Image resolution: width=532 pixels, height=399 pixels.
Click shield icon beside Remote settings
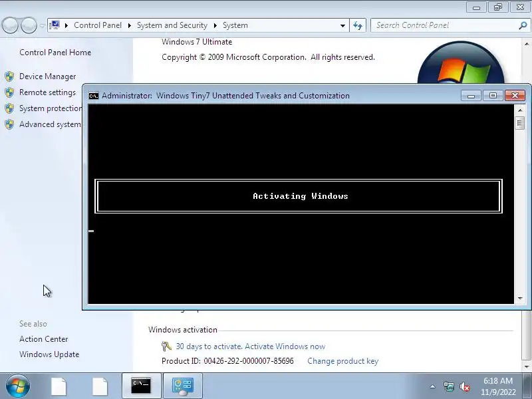[9, 92]
